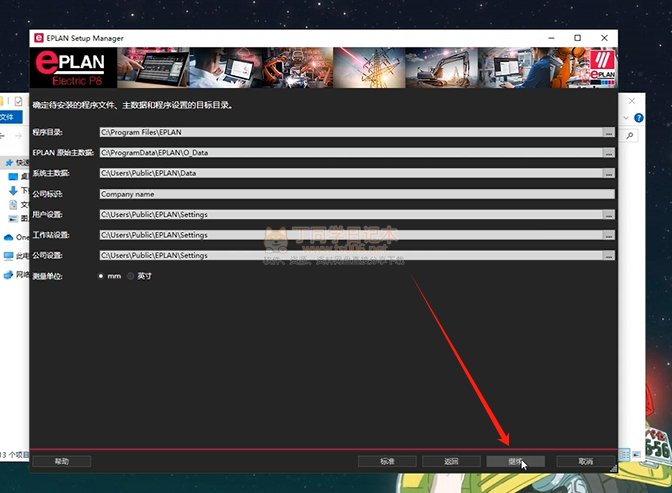The width and height of the screenshot is (672, 493).
Task: Select mm as the measurement unit
Action: point(101,276)
